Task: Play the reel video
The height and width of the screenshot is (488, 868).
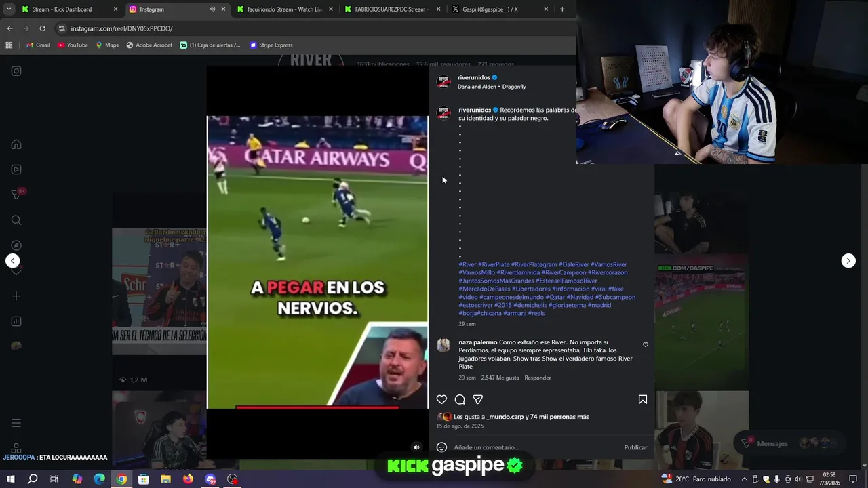Action: [x=317, y=262]
